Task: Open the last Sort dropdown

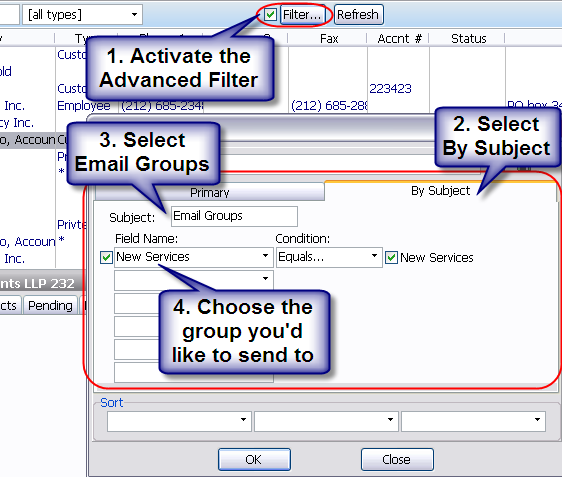Action: (x=473, y=421)
